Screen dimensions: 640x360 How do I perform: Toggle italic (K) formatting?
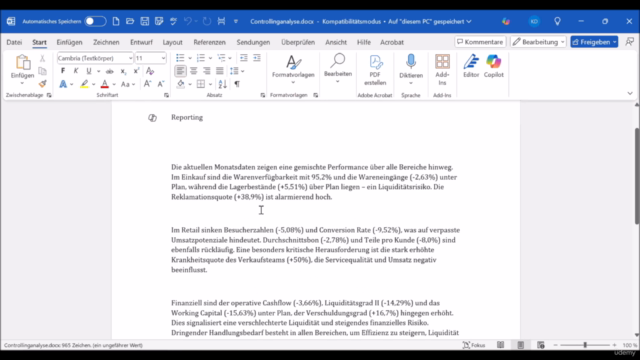pyautogui.click(x=76, y=71)
